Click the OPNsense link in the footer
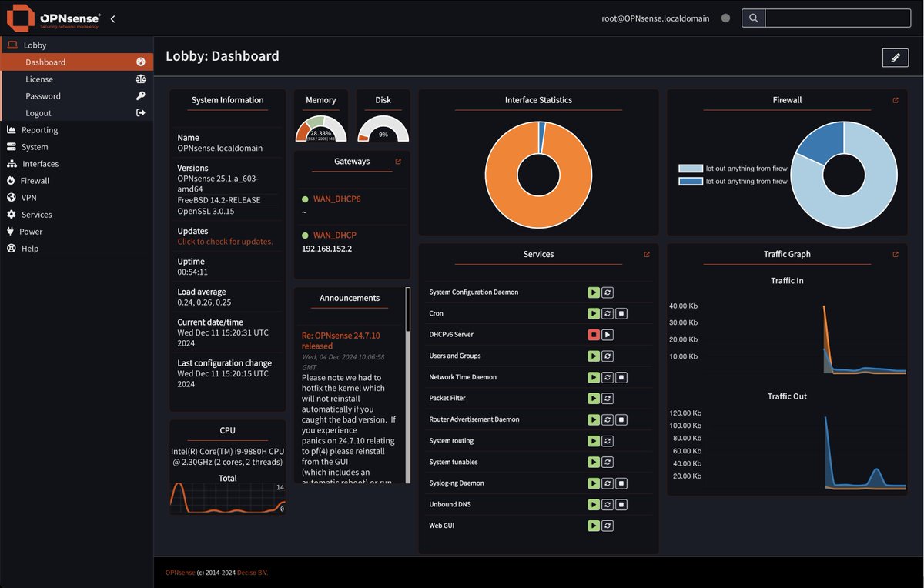 click(179, 573)
